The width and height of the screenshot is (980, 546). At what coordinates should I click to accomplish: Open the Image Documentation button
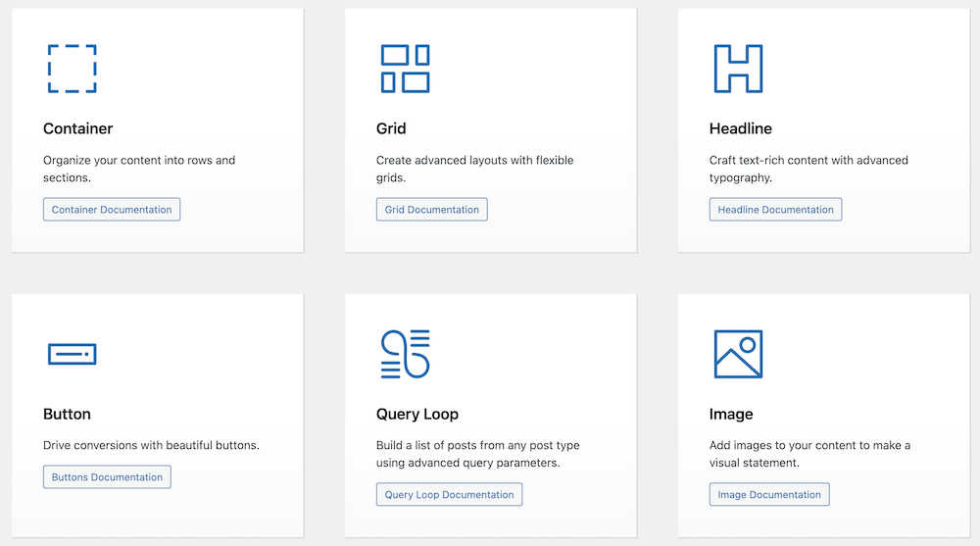tap(769, 495)
